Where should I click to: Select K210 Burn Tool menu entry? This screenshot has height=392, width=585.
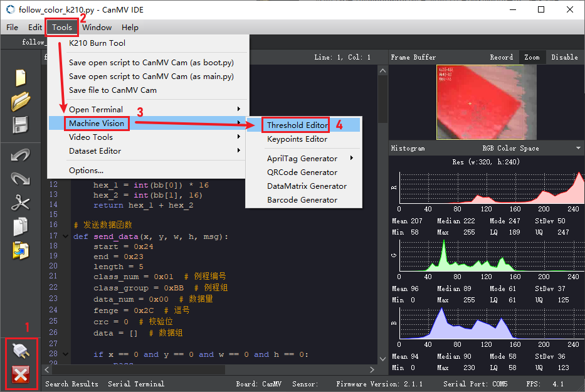pos(148,43)
